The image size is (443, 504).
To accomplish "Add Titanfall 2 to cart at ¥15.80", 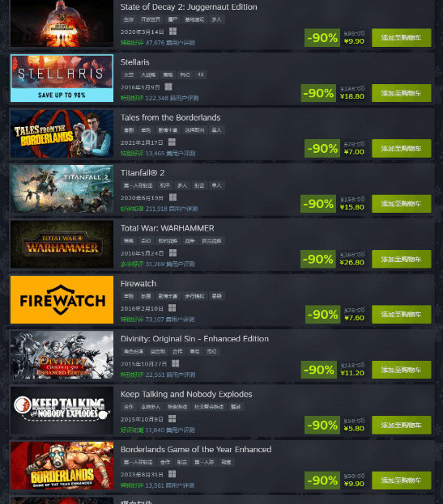I will coord(401,204).
